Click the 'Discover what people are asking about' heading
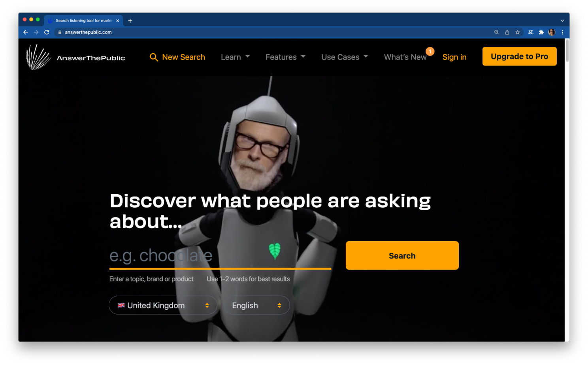This screenshot has width=588, height=366. [270, 211]
